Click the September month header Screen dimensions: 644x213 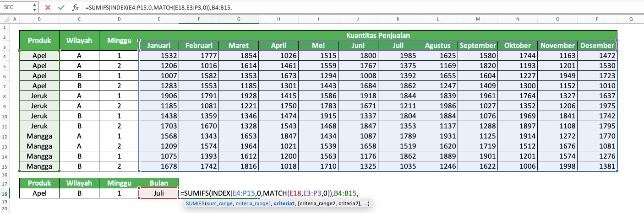[x=478, y=45]
